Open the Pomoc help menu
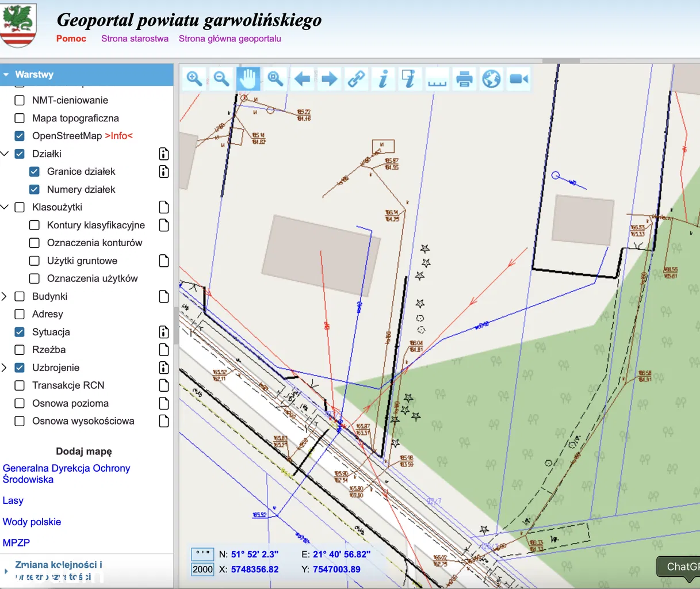The height and width of the screenshot is (589, 700). pos(71,39)
